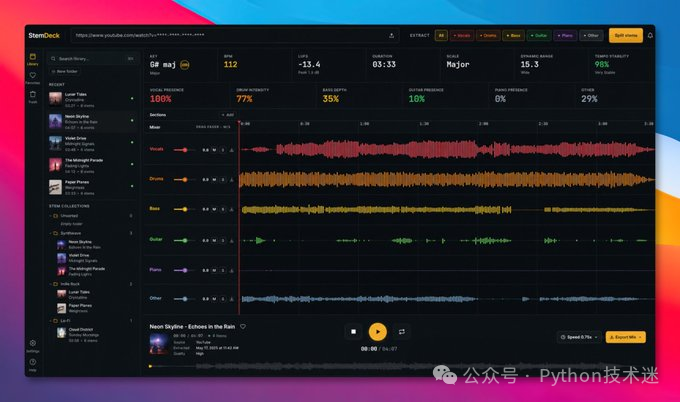680x402 pixels.
Task: Toggle the loop repeat button
Action: pyautogui.click(x=402, y=332)
